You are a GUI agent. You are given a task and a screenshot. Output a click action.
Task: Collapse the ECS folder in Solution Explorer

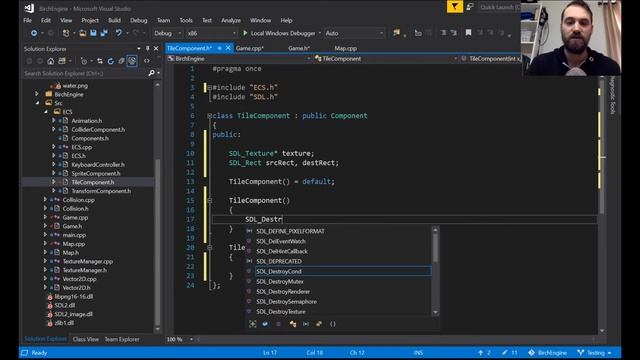(46, 112)
